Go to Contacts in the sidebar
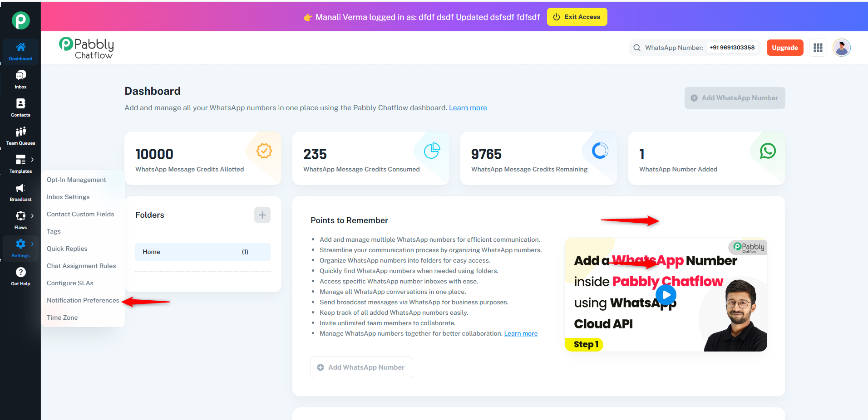Viewport: 868px width, 420px height. (20, 108)
